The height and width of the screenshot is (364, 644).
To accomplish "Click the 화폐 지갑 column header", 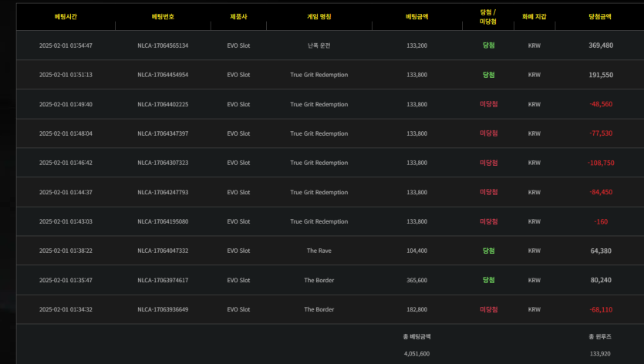I will (x=534, y=15).
